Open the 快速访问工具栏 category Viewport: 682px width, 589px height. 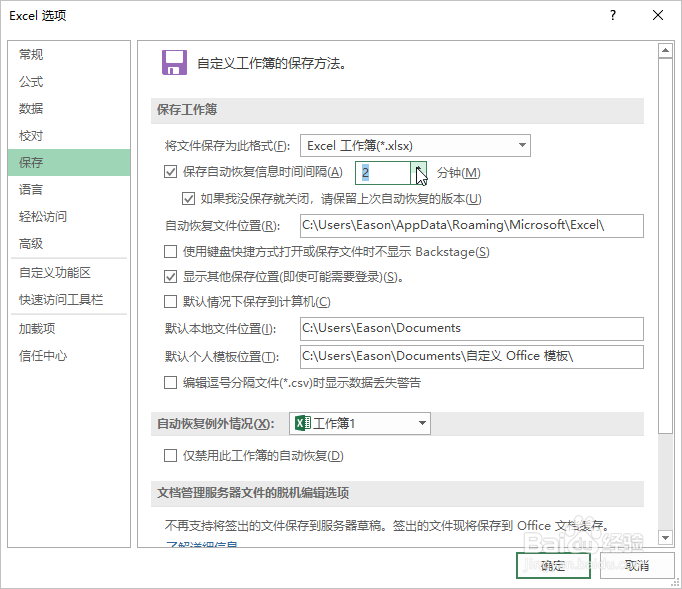coord(69,300)
